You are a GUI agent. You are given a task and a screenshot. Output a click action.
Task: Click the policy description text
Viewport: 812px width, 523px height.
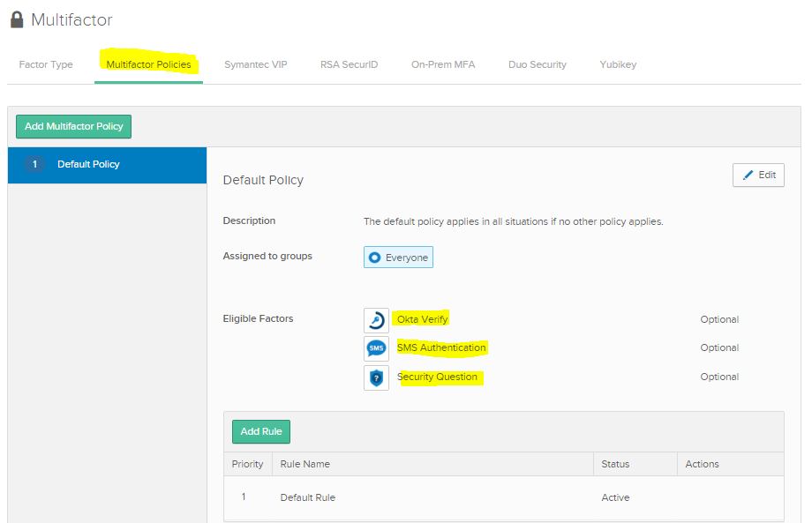[x=513, y=222]
